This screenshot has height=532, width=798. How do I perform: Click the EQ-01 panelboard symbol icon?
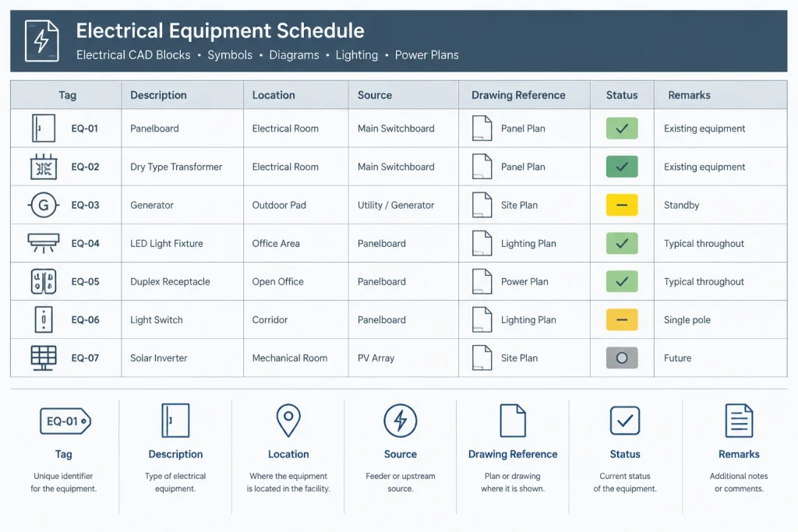44,129
